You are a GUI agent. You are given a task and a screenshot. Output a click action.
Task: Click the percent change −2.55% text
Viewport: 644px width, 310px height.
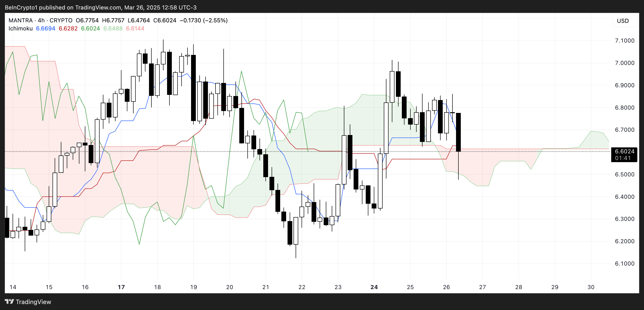click(215, 20)
